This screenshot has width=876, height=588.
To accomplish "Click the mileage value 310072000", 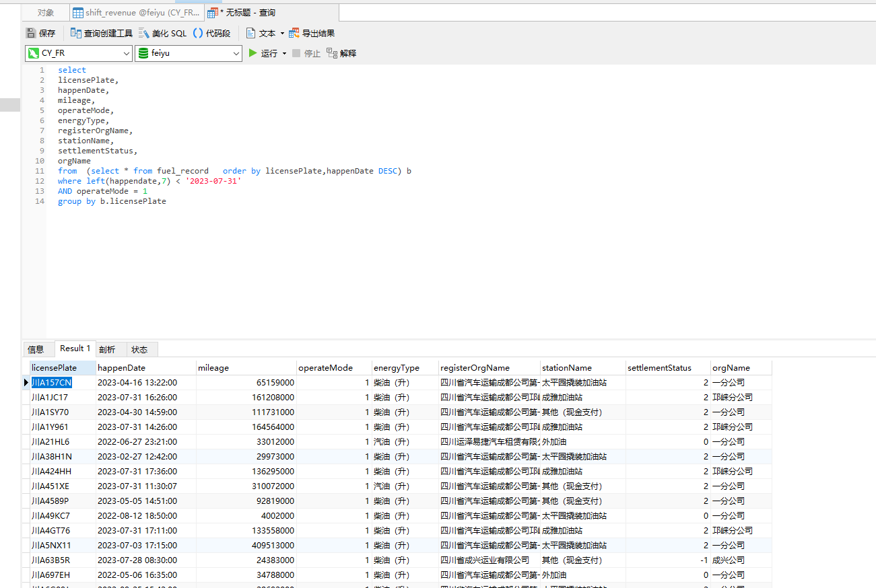I will pyautogui.click(x=246, y=486).
